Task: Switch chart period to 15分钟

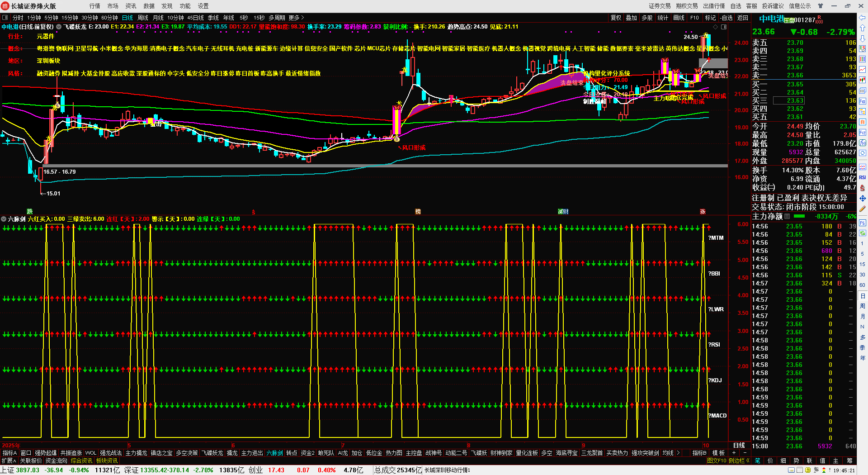Action: click(x=70, y=18)
